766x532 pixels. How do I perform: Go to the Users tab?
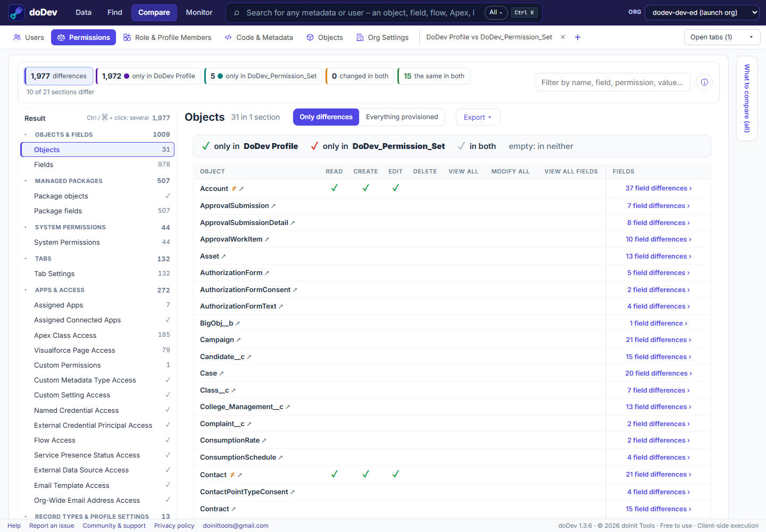tap(29, 37)
